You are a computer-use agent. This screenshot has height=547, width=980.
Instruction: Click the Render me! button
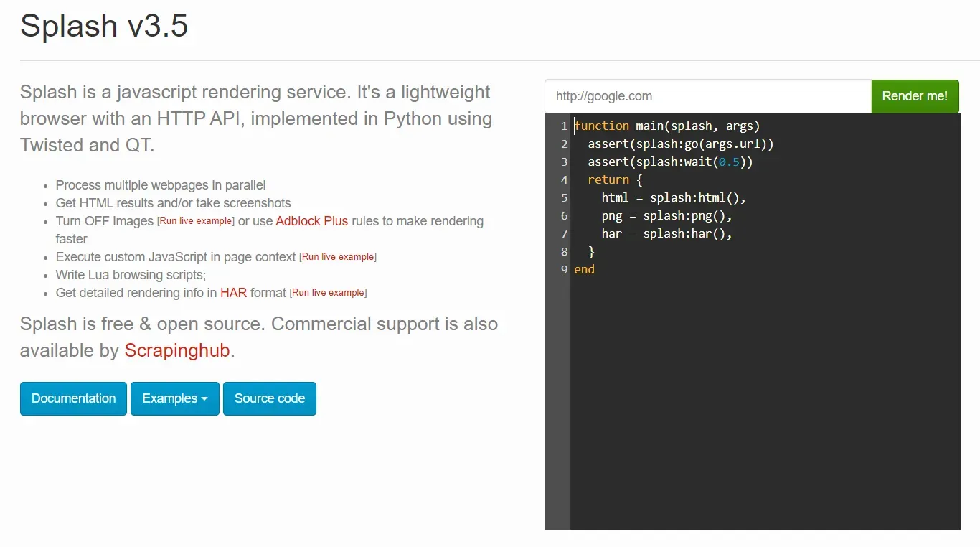click(915, 95)
